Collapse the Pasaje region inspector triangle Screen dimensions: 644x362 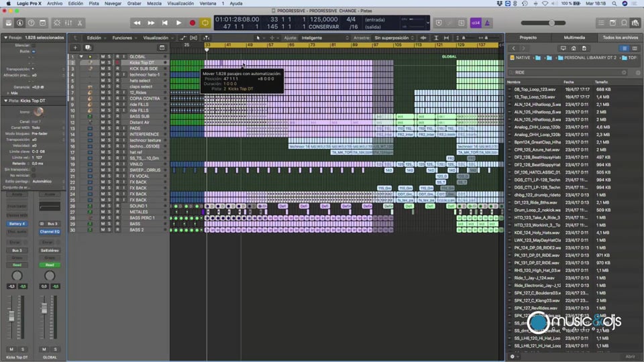6,38
